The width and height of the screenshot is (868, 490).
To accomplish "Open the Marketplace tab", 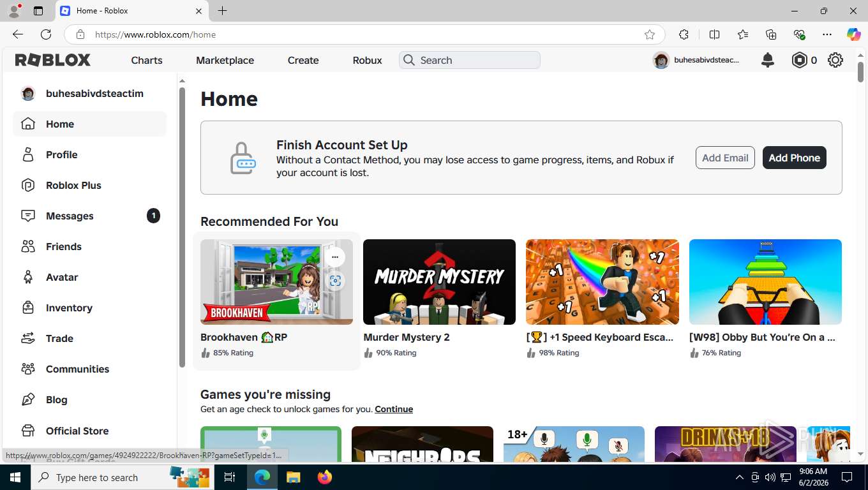I will tap(225, 60).
